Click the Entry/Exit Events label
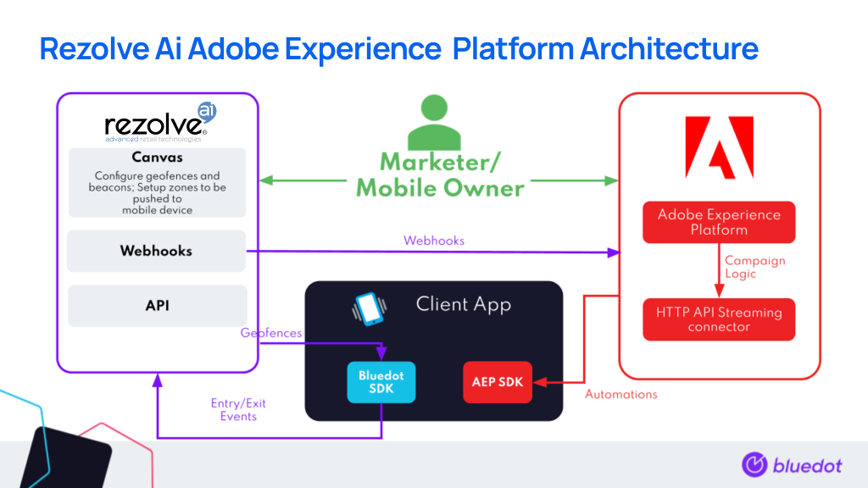 coord(238,410)
